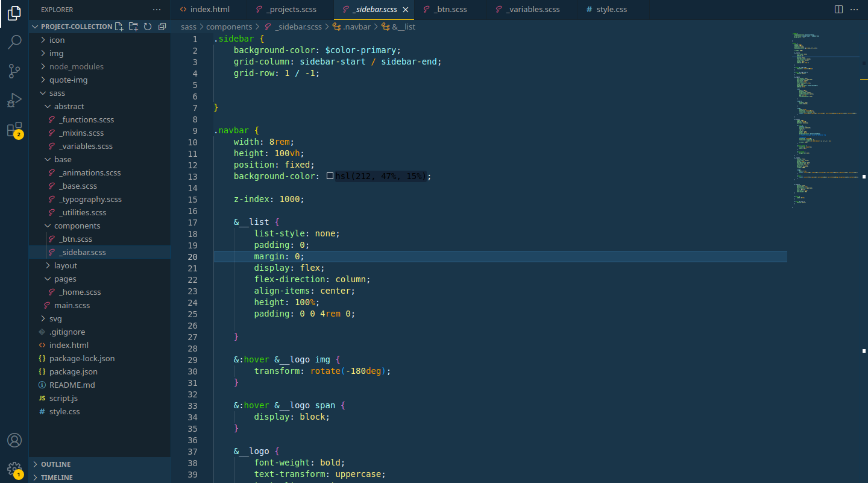Open the Accounts icon
The width and height of the screenshot is (868, 483).
click(14, 440)
